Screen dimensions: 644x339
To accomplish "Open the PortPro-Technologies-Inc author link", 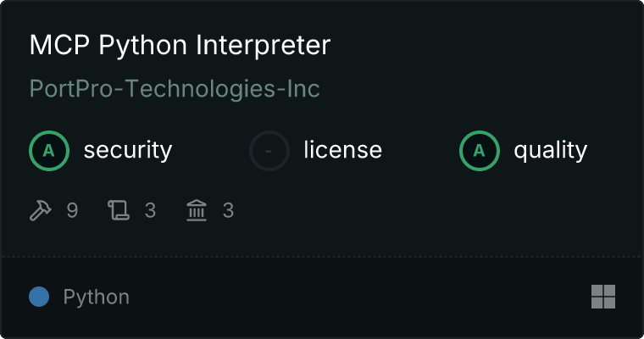I will (x=175, y=89).
